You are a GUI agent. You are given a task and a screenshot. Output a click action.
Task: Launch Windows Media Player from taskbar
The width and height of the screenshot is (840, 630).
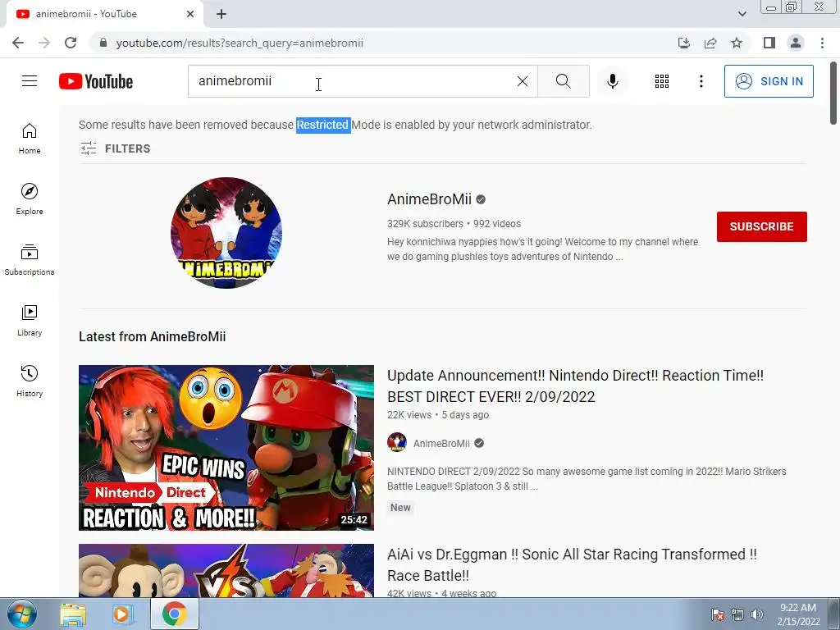pyautogui.click(x=123, y=614)
